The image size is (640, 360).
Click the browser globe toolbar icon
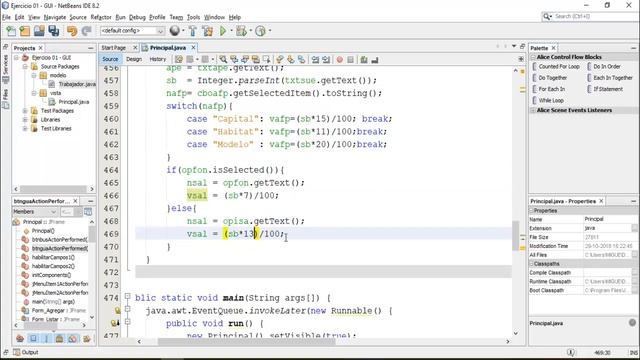pyautogui.click(x=175, y=31)
